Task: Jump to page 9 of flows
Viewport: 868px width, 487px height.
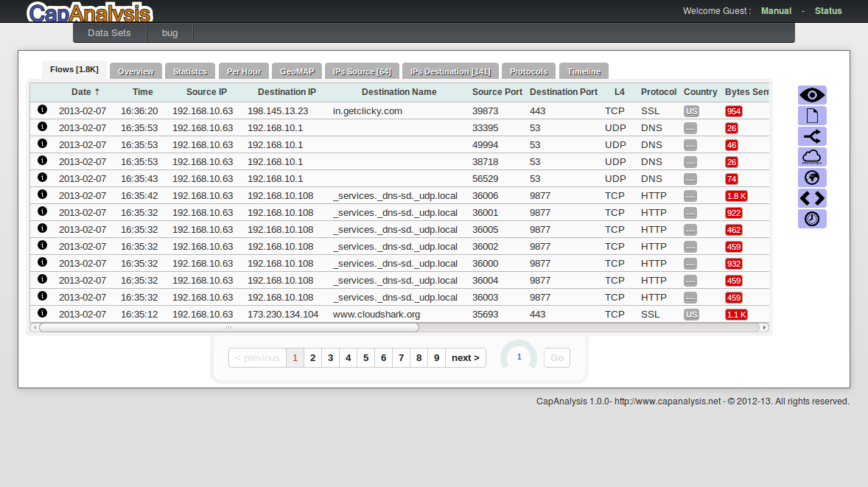Action: click(437, 357)
